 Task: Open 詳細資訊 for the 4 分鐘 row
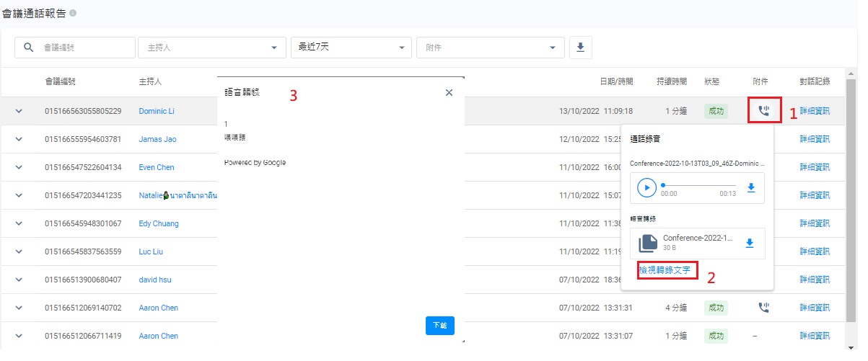coord(815,308)
